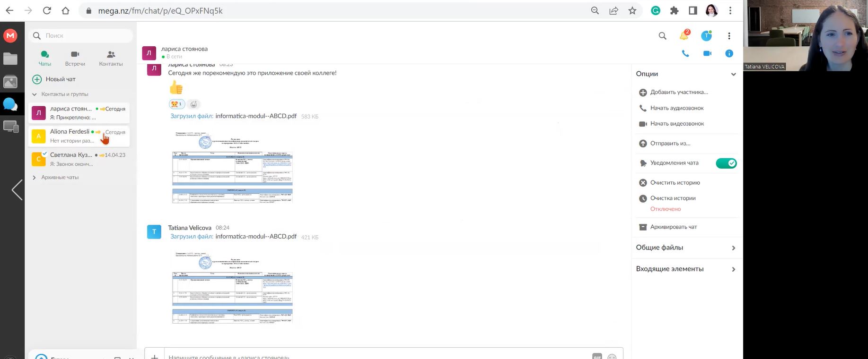Click the search magnifier in top bar
Screen dimensions: 868x359
[x=662, y=36]
